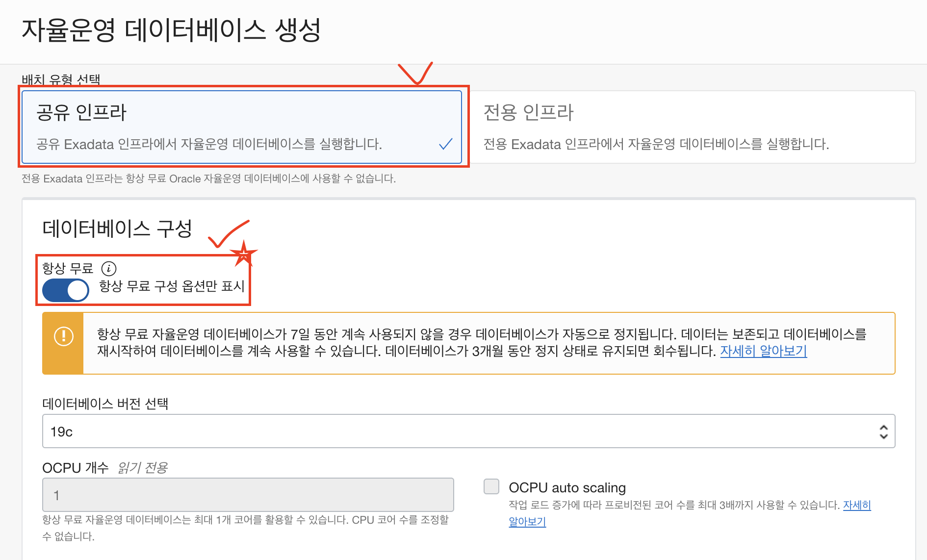This screenshot has height=560, width=927.
Task: Click the info icon beside 항상 무료
Action: point(108,269)
